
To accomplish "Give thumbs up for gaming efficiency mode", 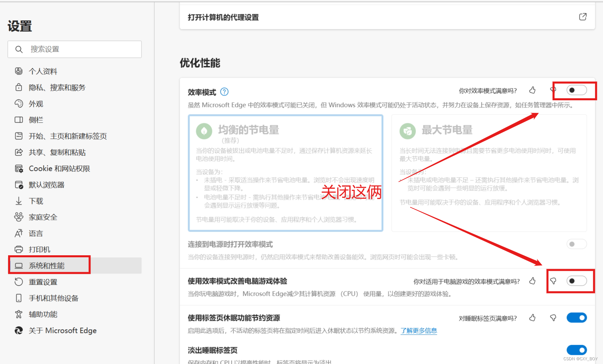I will [x=532, y=281].
